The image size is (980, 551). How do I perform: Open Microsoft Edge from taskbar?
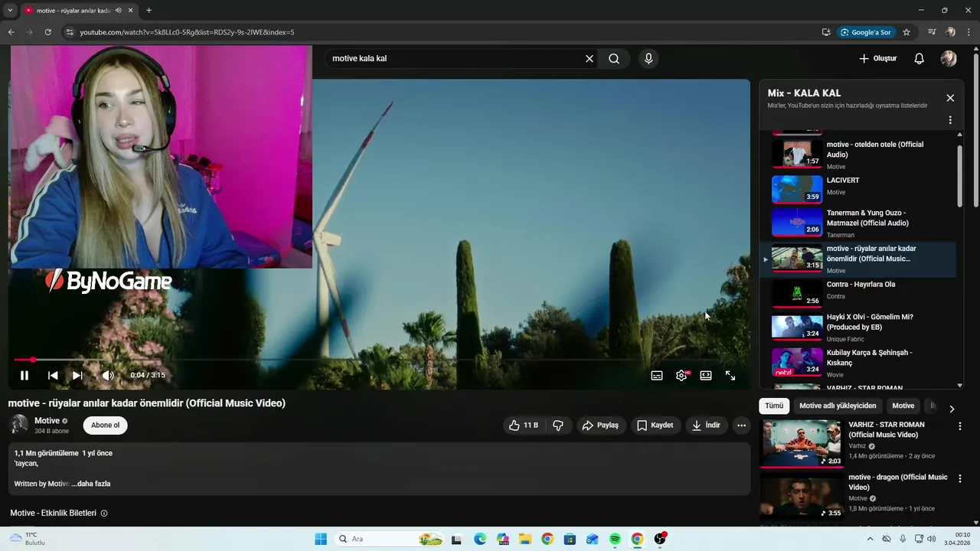pyautogui.click(x=480, y=539)
